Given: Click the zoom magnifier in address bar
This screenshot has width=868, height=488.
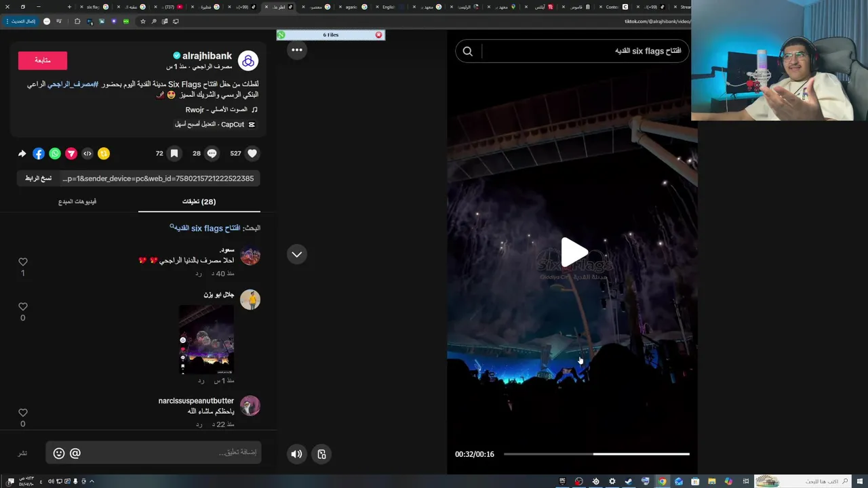Looking at the screenshot, I should coord(154,21).
